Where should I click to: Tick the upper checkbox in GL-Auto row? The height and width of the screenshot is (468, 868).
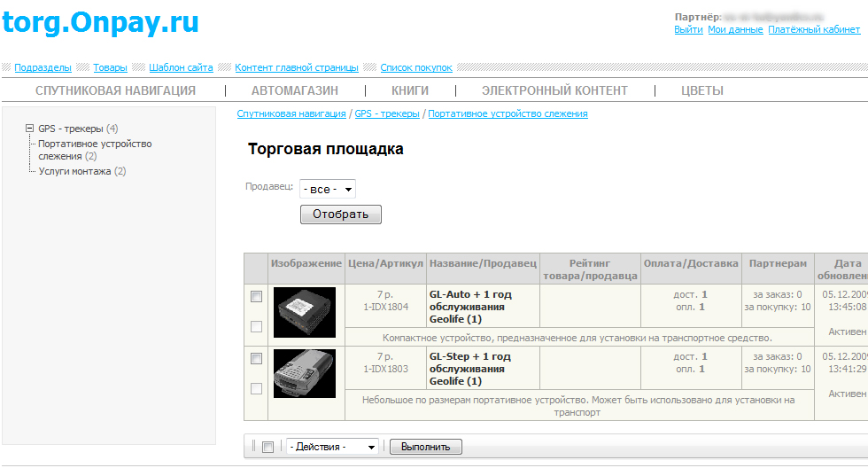point(256,297)
